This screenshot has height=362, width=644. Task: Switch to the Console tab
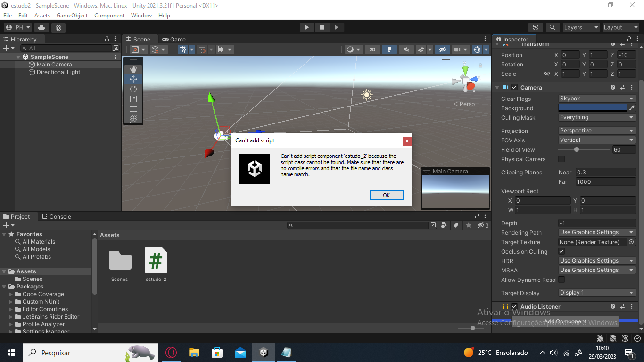click(x=57, y=216)
